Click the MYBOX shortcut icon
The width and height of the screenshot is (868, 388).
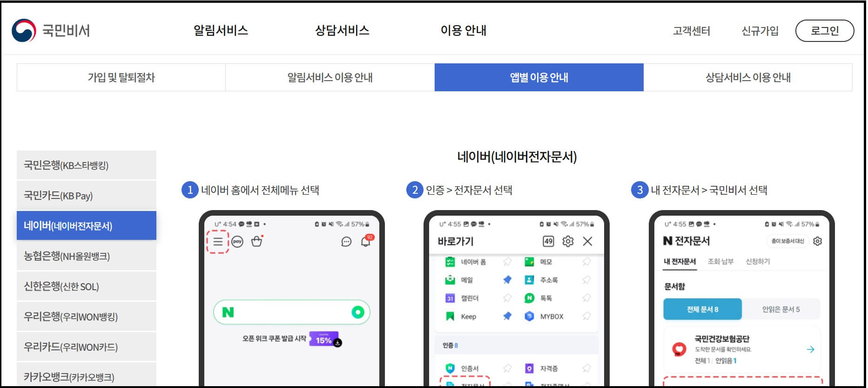(x=529, y=316)
